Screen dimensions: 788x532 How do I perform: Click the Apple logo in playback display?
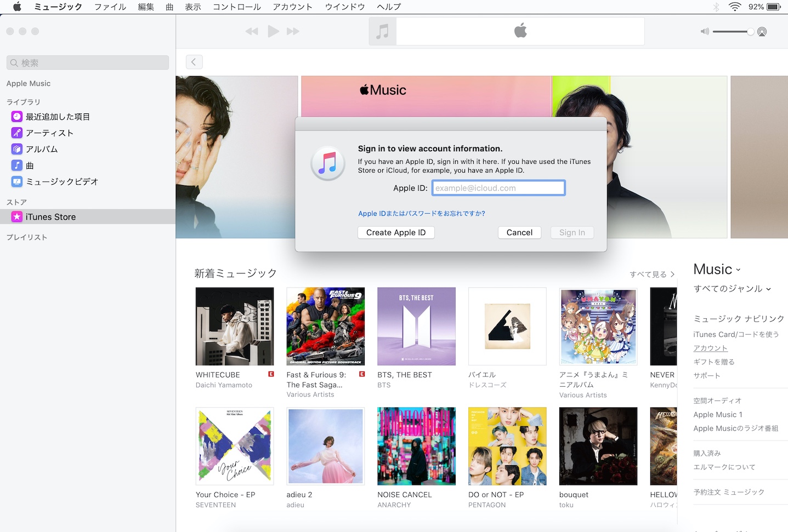520,31
